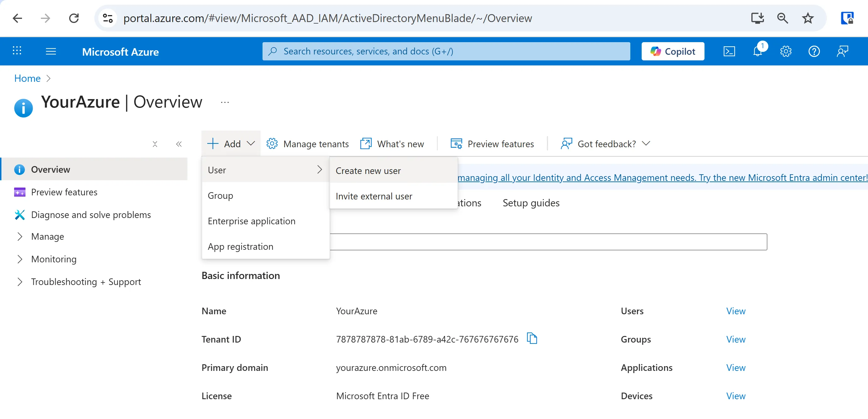Click the help question mark icon
Viewport: 868px width, 419px height.
[x=814, y=51]
